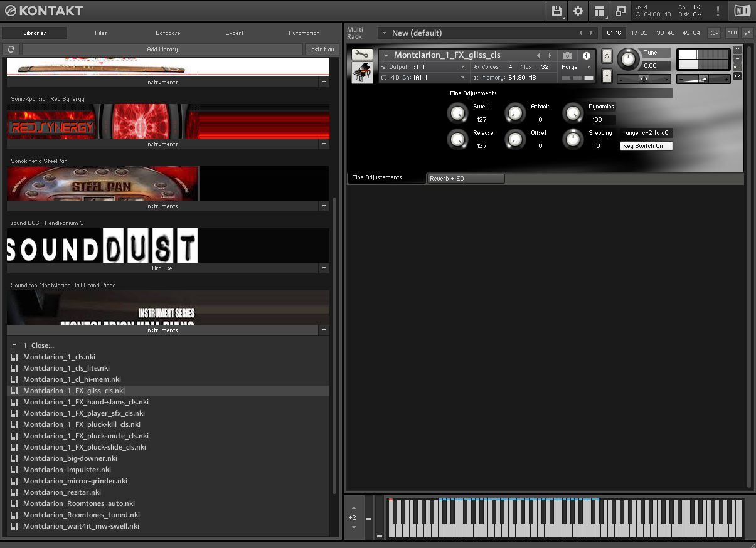Click the Stepping knob

573,139
